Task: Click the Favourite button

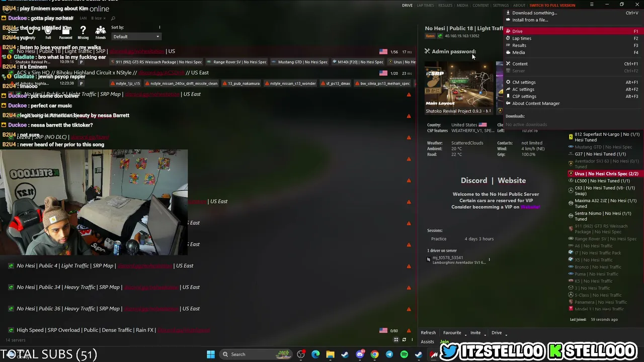Action: point(452,333)
